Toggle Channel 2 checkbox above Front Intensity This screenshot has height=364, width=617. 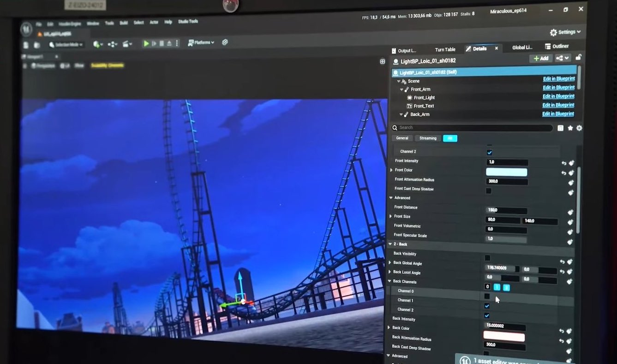(490, 152)
